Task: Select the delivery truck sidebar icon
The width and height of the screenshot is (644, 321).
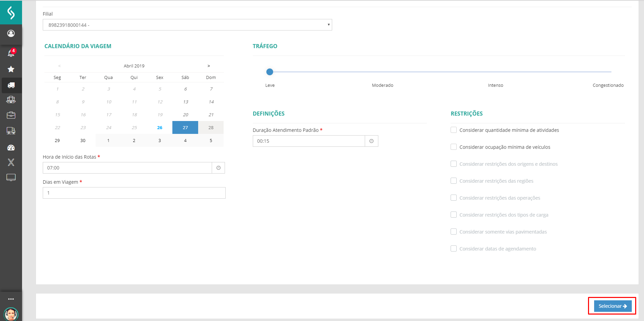Action: (11, 85)
